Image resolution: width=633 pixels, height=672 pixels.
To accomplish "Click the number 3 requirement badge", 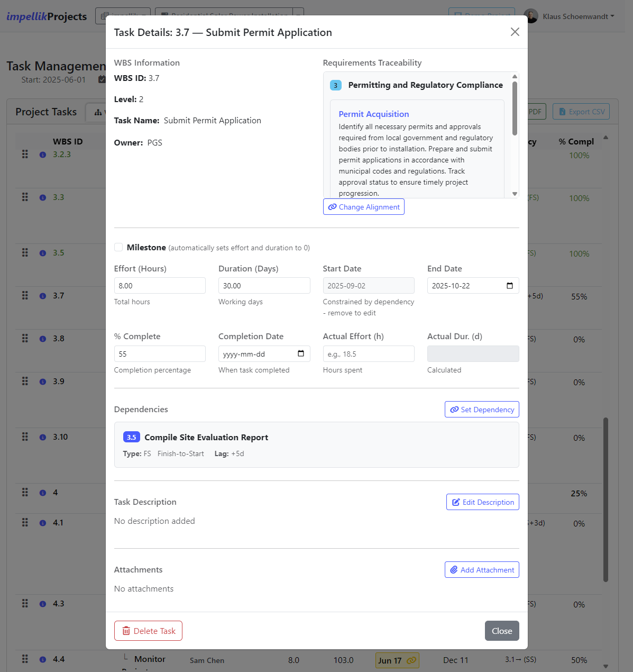I will coord(335,85).
